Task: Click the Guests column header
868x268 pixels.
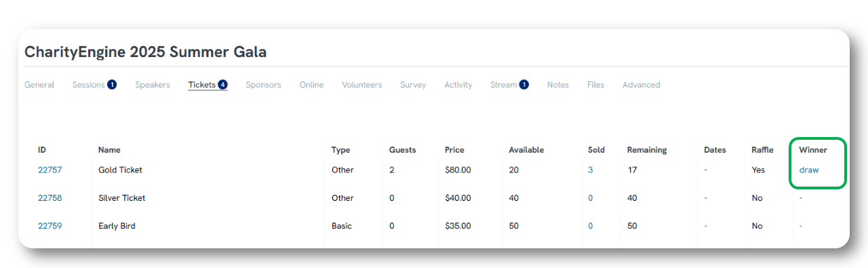Action: tap(403, 150)
